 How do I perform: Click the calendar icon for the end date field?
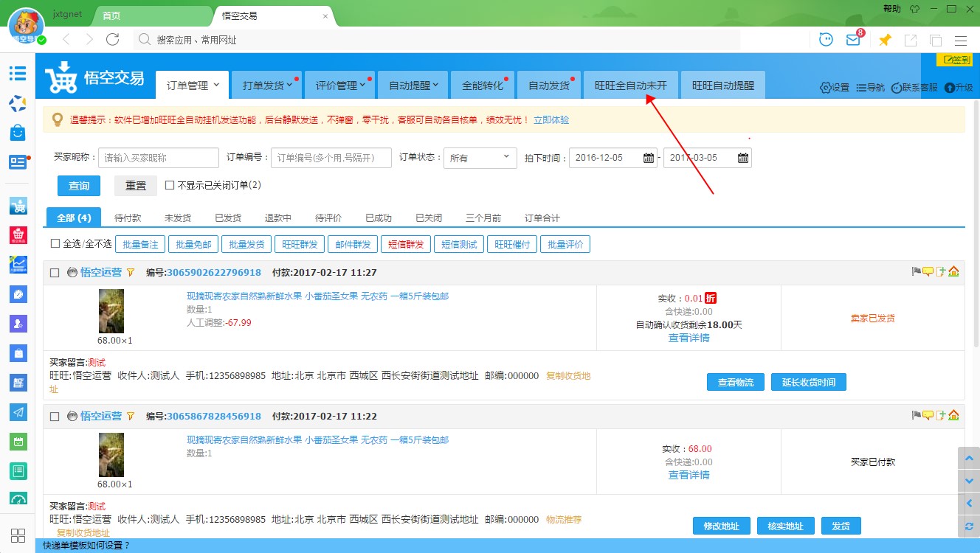[x=743, y=158]
